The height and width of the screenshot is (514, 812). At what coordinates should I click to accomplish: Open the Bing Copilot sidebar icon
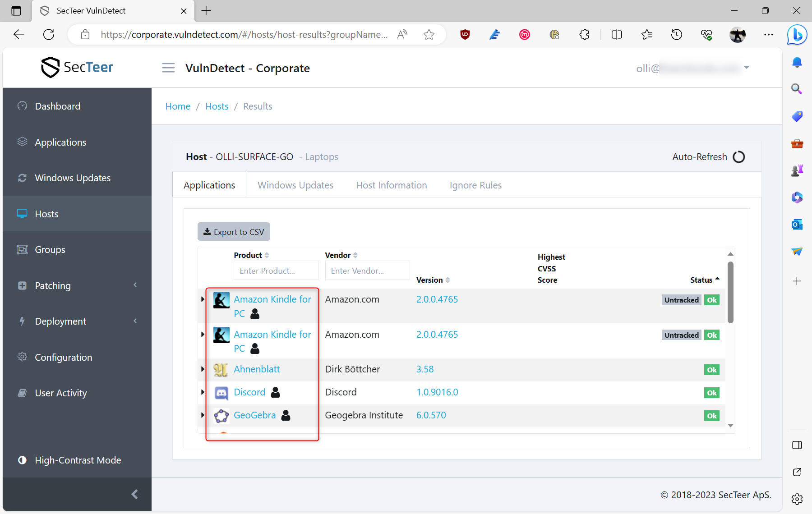pyautogui.click(x=797, y=35)
